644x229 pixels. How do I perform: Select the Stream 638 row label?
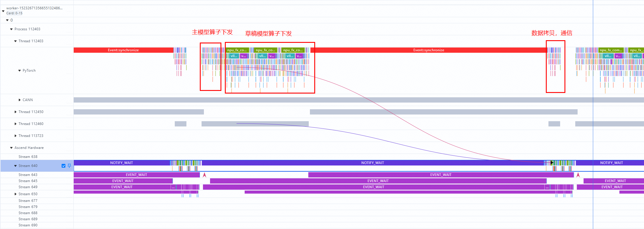[28, 157]
